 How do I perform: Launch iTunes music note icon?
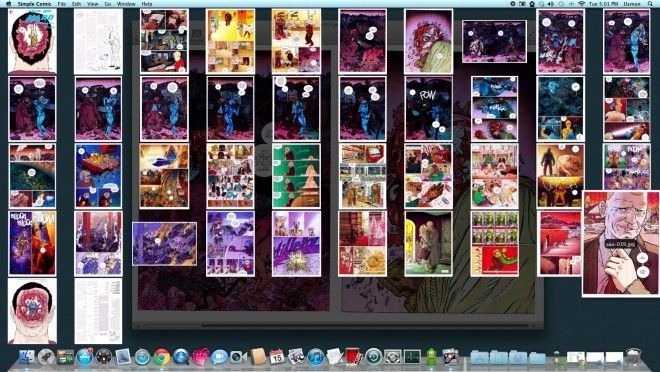click(x=316, y=357)
